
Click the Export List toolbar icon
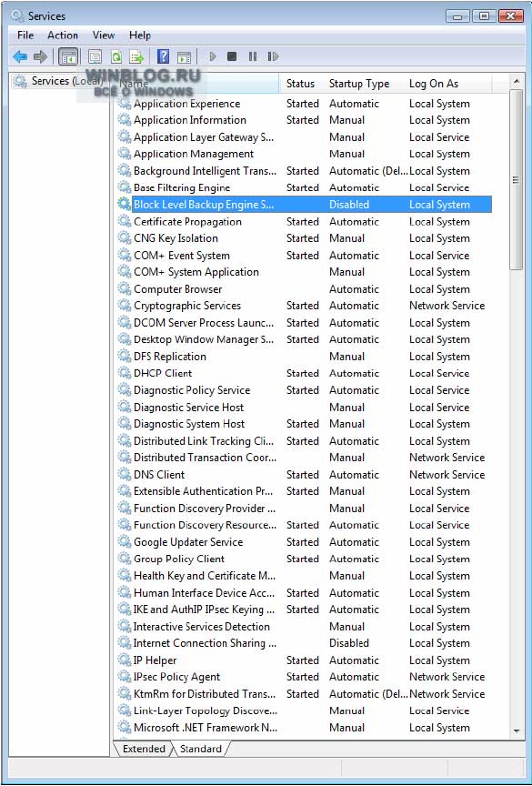[x=136, y=56]
